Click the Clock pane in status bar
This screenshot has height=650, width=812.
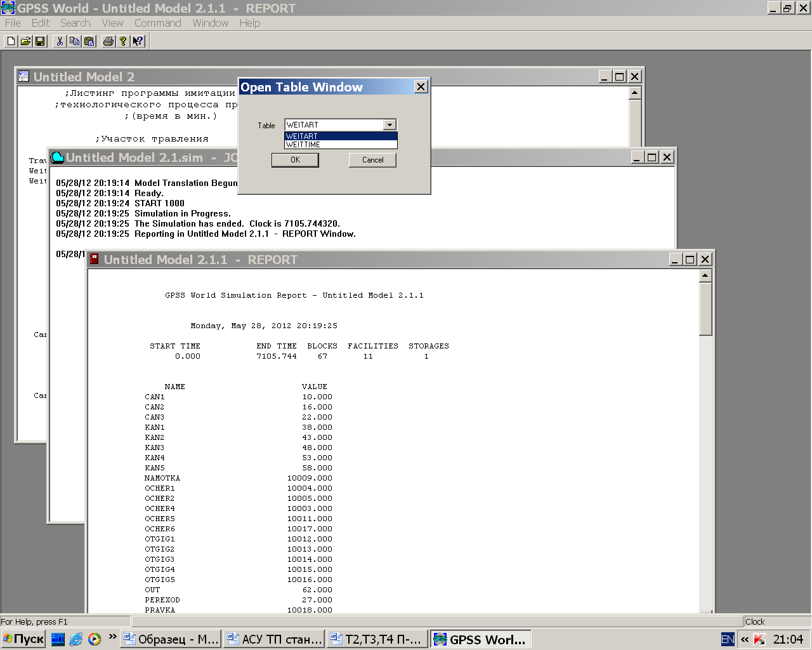click(x=776, y=621)
